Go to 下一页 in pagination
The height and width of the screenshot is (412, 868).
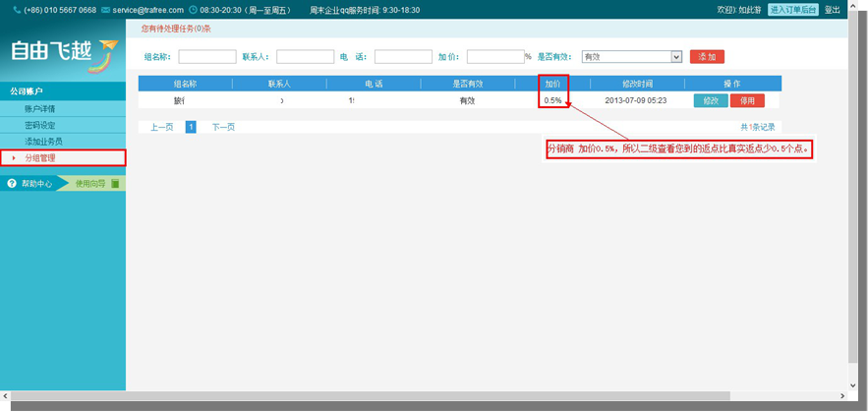(223, 127)
